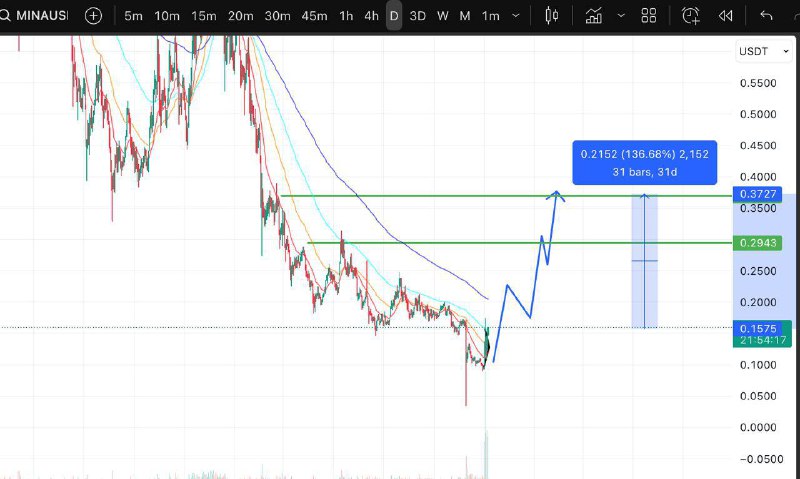
Task: Undo the last action with arrow icon
Action: pyautogui.click(x=766, y=16)
